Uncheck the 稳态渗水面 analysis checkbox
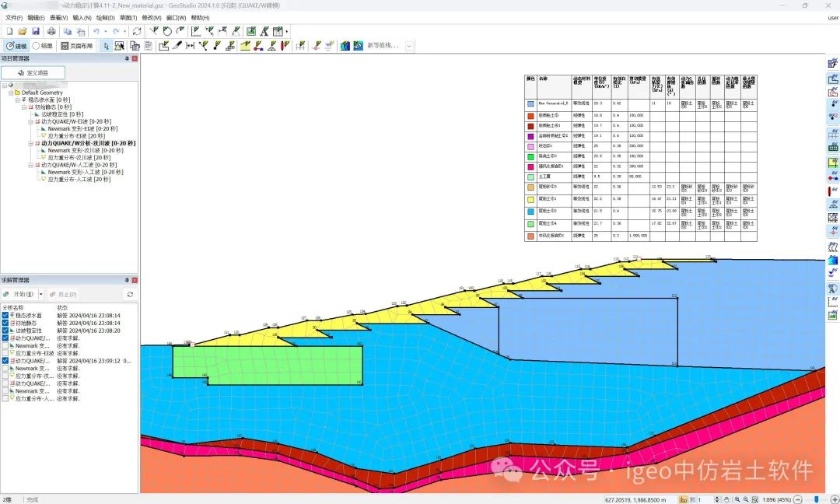This screenshot has width=840, height=504. [5, 315]
